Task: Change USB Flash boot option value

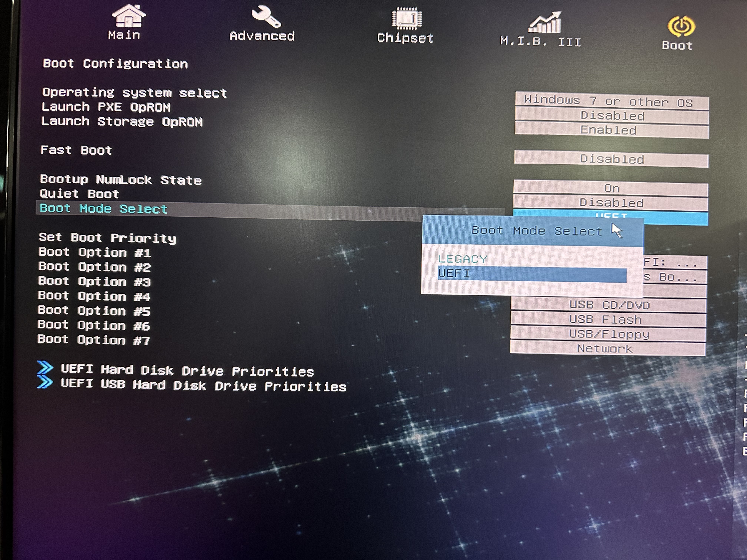Action: 608,319
